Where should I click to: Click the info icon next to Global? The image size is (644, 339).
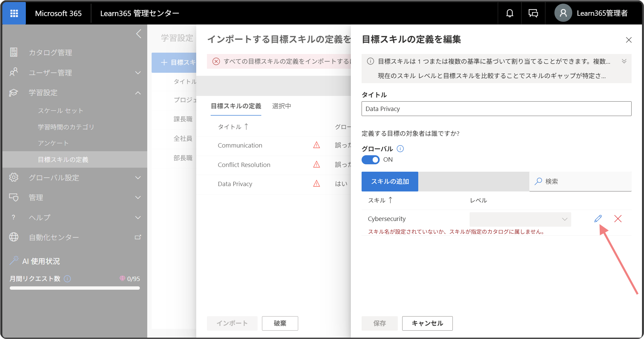tap(400, 149)
